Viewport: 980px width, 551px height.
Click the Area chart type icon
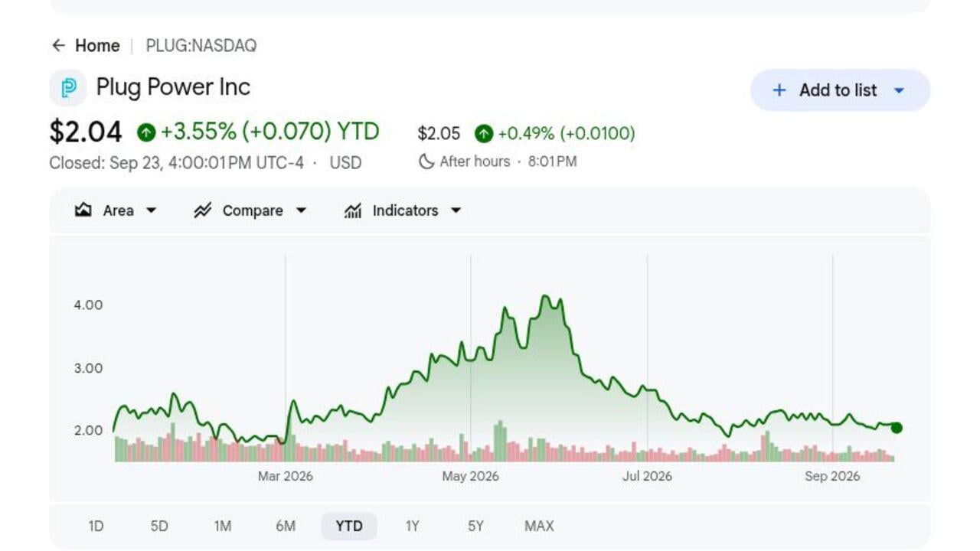(83, 210)
